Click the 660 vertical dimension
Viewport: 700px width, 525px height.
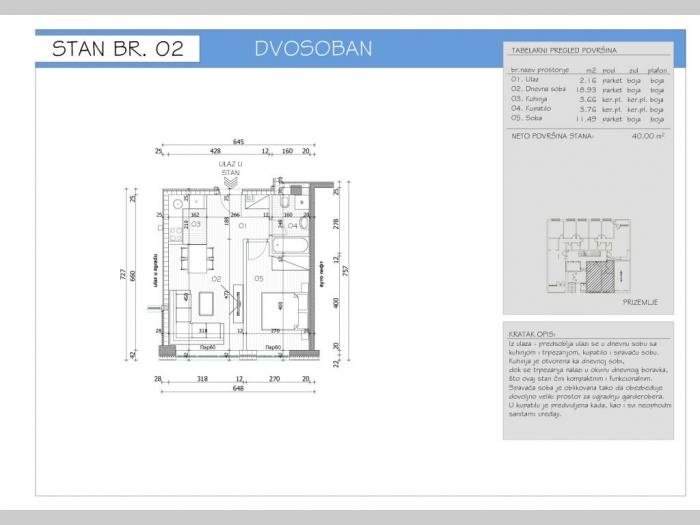tap(132, 275)
